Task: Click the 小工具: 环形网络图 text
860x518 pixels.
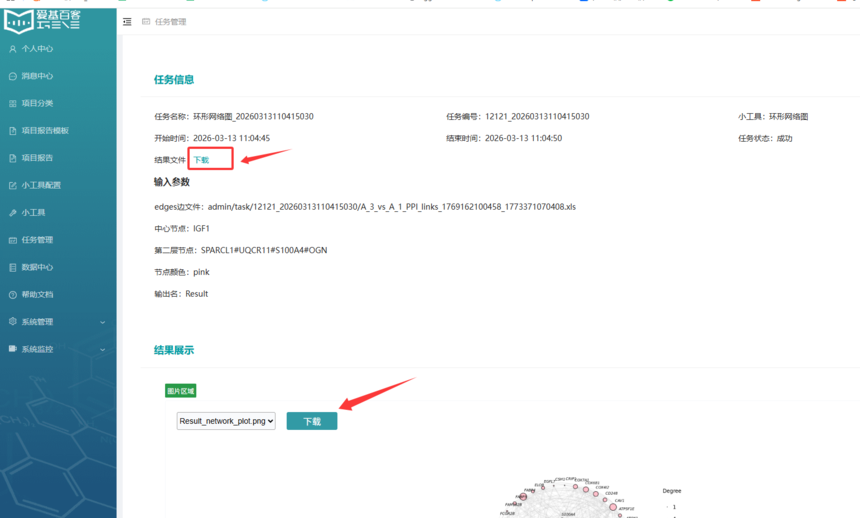Action: click(773, 116)
